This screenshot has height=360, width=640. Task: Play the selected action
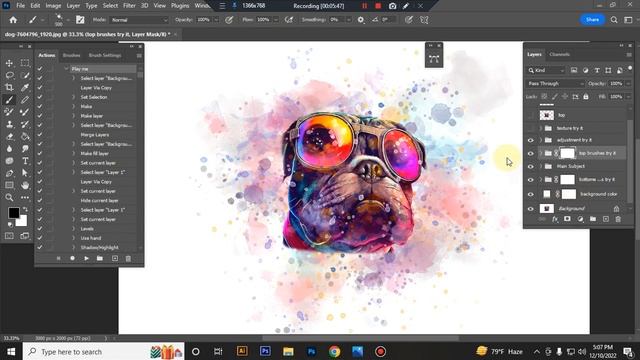point(86,258)
